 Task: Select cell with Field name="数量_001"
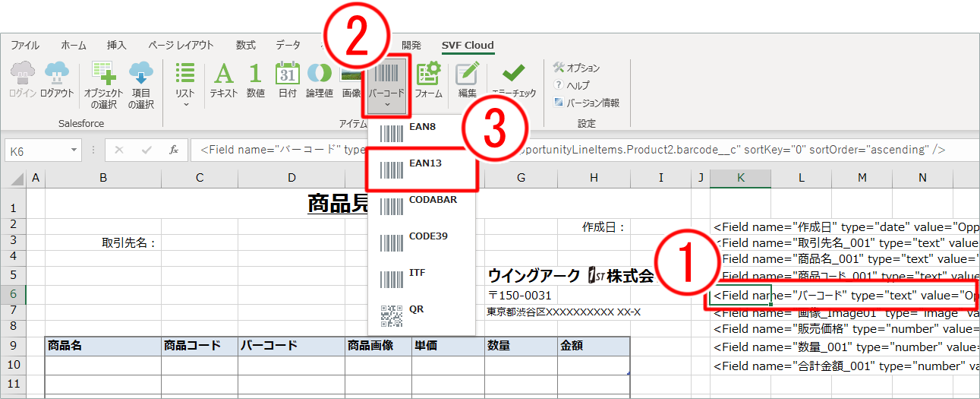click(845, 347)
